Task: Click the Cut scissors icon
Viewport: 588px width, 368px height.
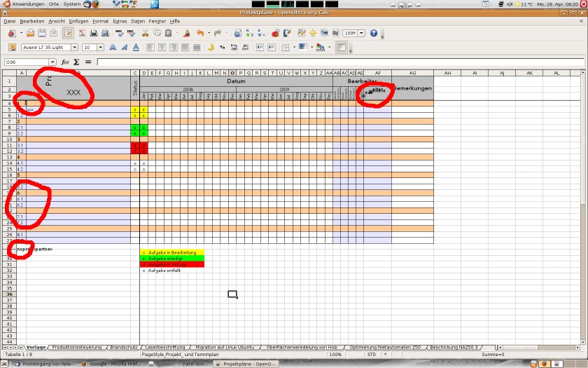Action: click(145, 33)
